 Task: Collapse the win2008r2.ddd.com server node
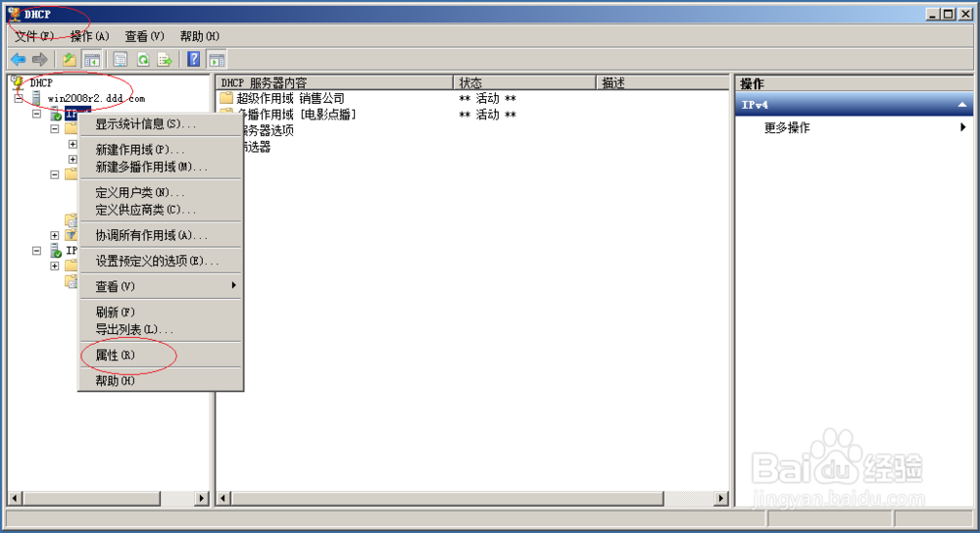(x=18, y=98)
